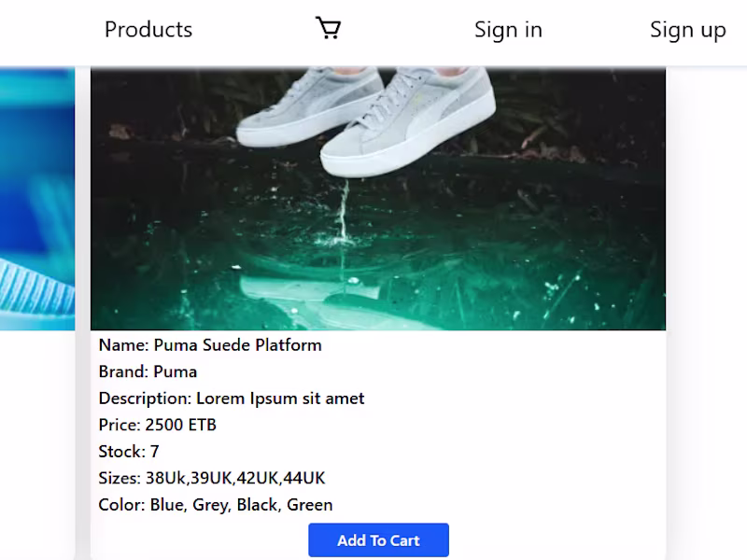
Task: Click the Sizes list text
Action: click(212, 479)
